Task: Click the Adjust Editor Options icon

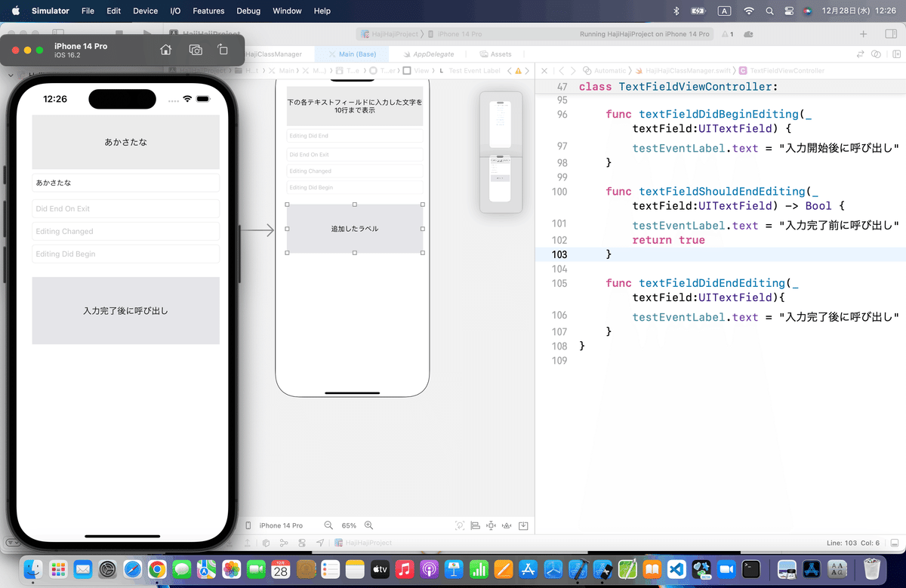Action: tap(876, 54)
